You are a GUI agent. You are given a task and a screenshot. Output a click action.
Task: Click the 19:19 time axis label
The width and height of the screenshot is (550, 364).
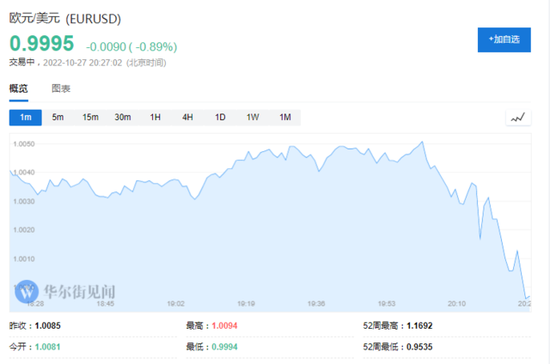246,304
